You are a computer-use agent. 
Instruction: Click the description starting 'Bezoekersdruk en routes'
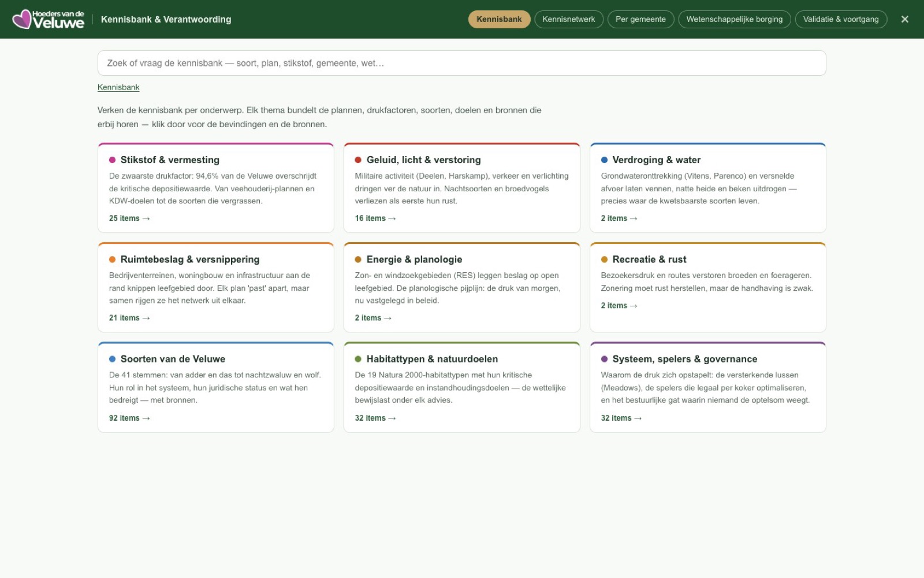[707, 281]
